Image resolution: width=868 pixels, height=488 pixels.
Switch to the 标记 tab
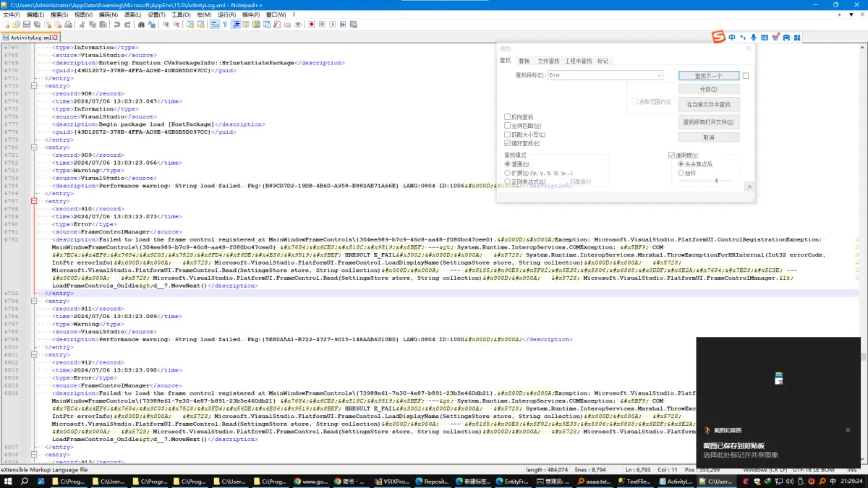[x=603, y=61]
